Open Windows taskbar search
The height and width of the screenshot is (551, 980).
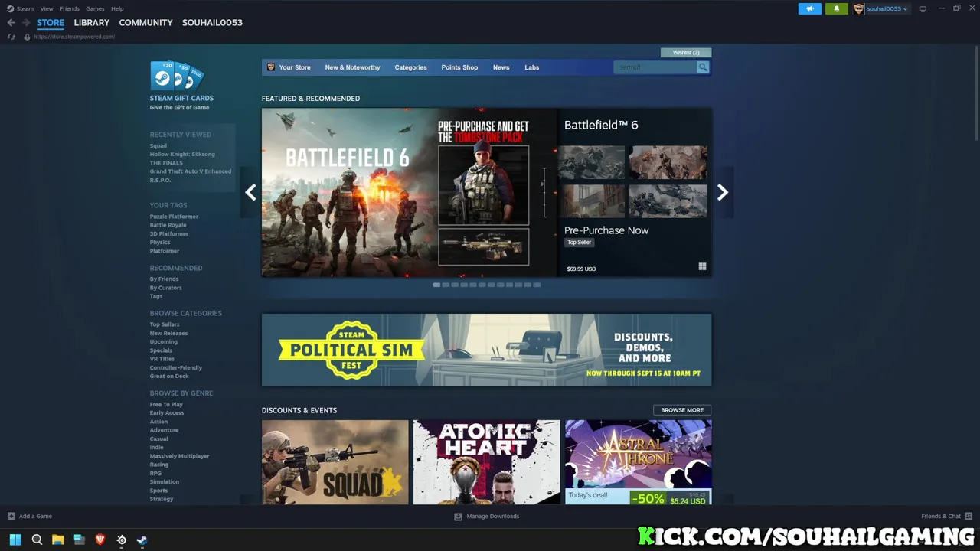[x=37, y=540]
